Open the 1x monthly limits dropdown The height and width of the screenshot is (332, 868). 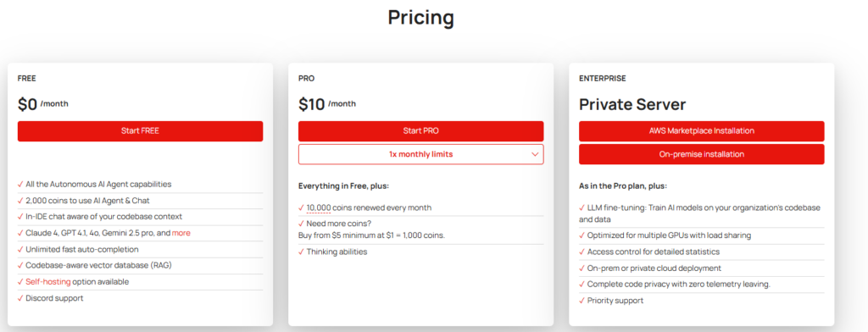coord(420,154)
